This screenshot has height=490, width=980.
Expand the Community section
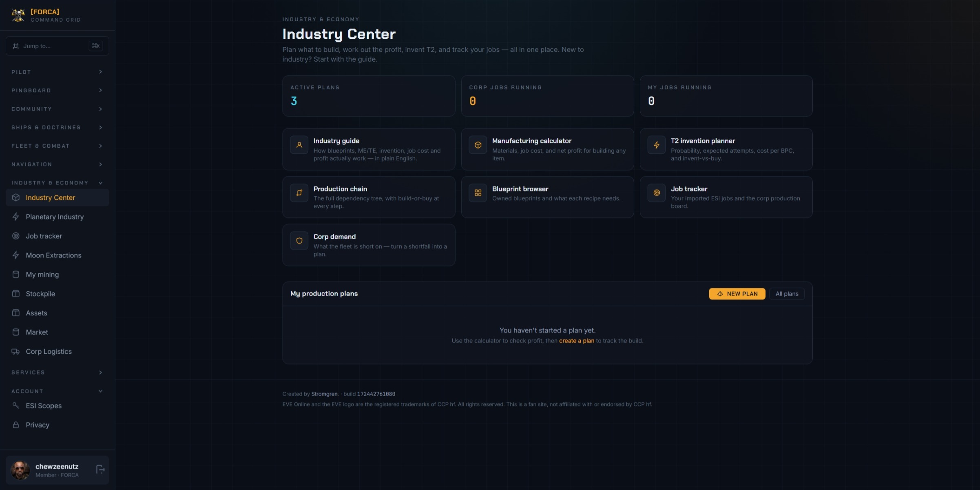57,109
